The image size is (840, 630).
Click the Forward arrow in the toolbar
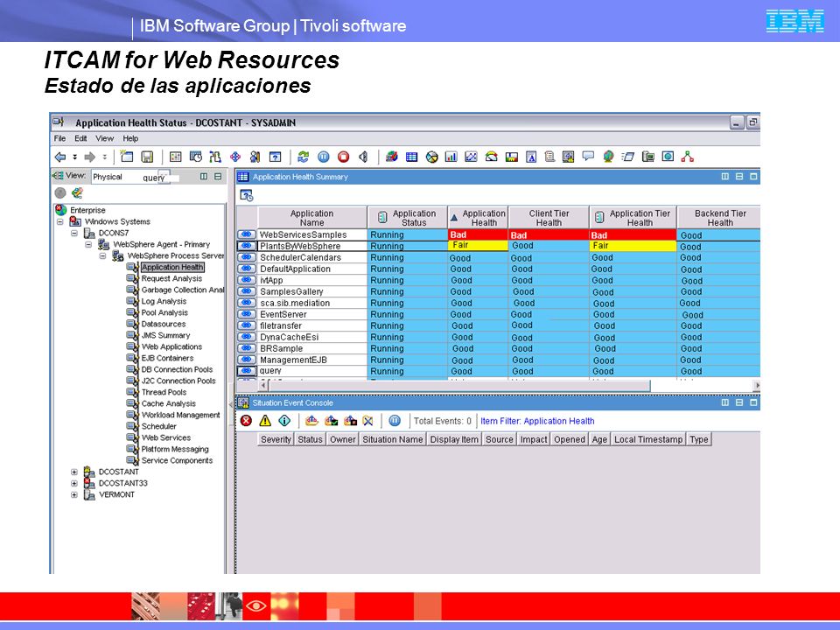[x=90, y=157]
